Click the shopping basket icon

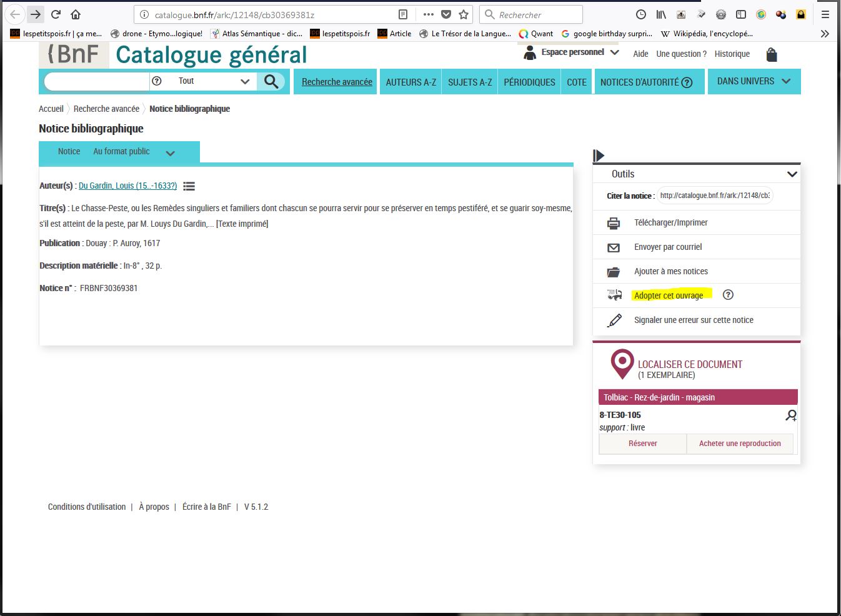coord(772,54)
